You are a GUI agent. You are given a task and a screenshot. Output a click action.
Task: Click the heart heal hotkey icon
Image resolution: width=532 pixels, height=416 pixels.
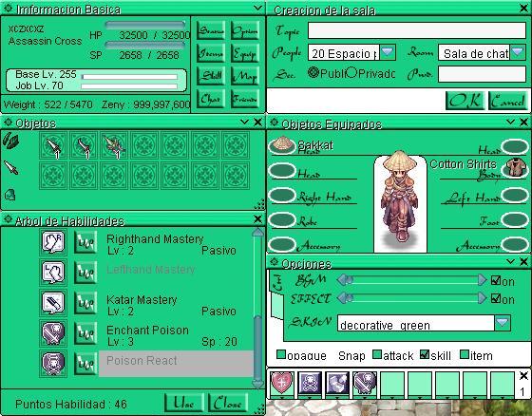(x=282, y=383)
